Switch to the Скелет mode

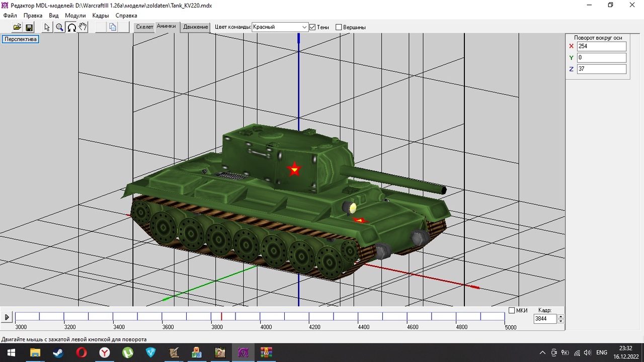pos(144,27)
